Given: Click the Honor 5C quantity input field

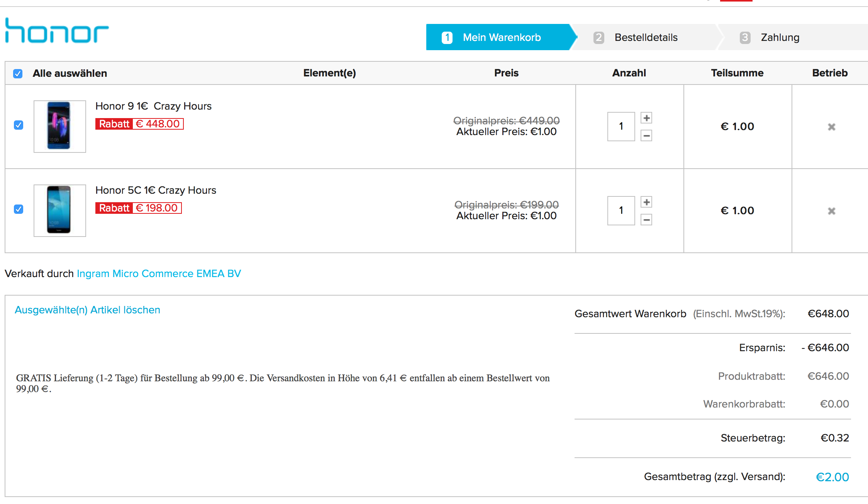Looking at the screenshot, I should point(621,211).
